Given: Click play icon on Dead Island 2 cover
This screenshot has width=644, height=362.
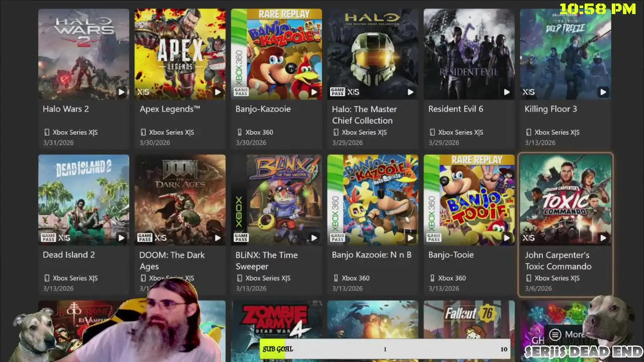Looking at the screenshot, I should click(121, 238).
